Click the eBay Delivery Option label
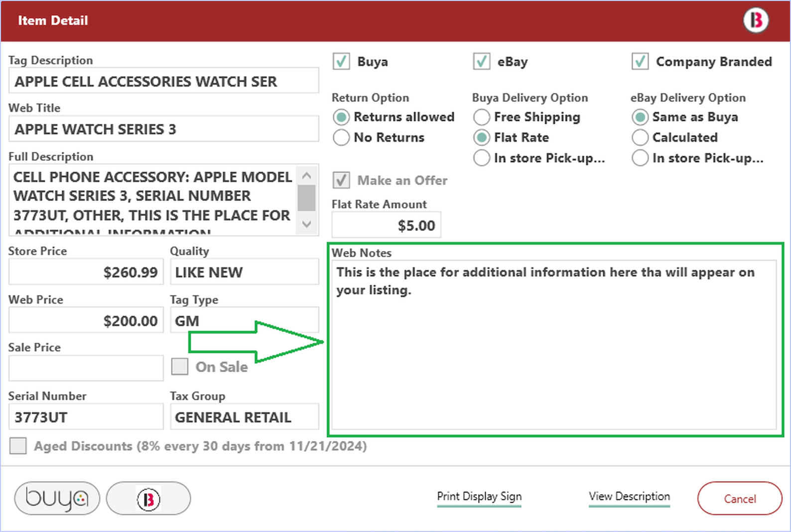791x532 pixels. tap(688, 98)
